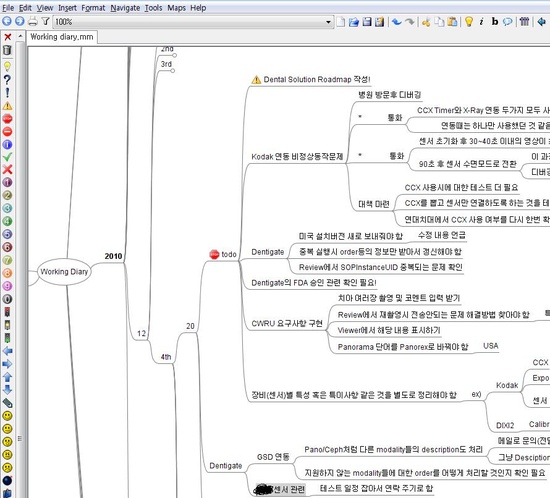Click the trash can Remove All Icons button
Screen dimensions: 550x498
click(x=7, y=50)
